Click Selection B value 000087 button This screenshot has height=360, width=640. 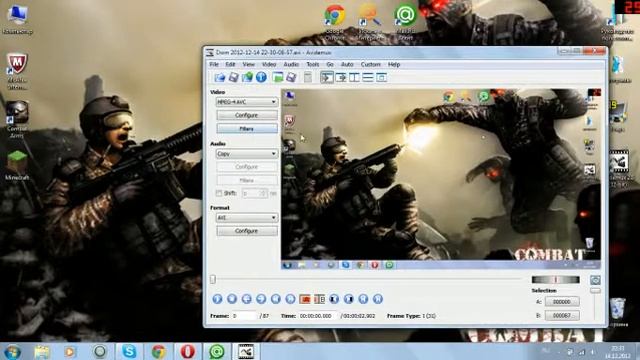click(x=562, y=316)
